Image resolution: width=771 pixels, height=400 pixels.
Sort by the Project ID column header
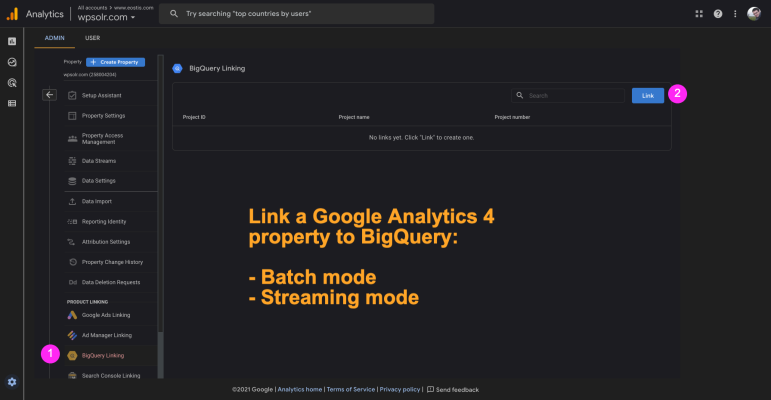194,117
